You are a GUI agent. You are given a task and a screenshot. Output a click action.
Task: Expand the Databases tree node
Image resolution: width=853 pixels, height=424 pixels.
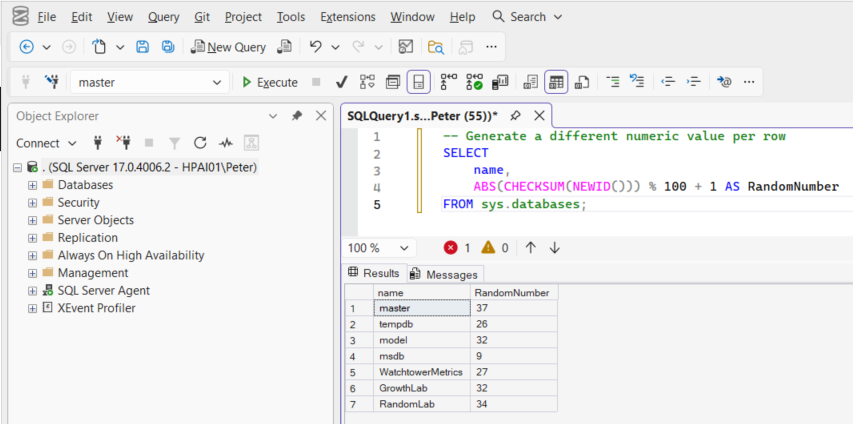point(32,185)
